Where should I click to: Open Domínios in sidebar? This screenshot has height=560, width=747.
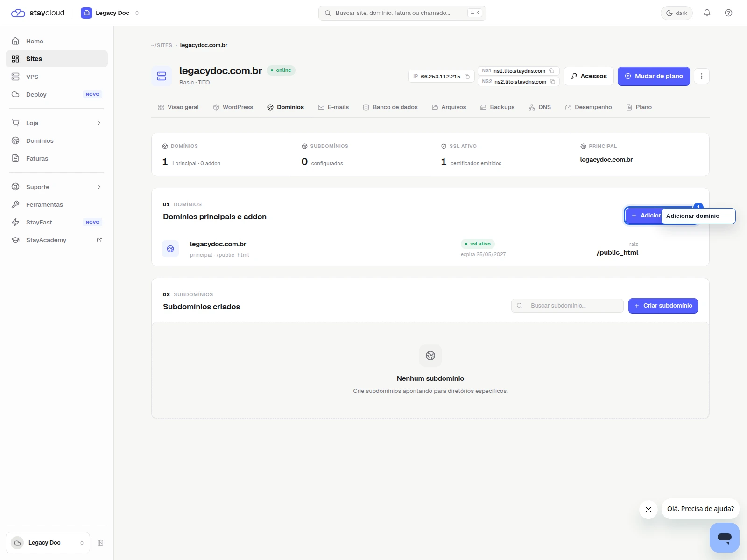pos(57,140)
